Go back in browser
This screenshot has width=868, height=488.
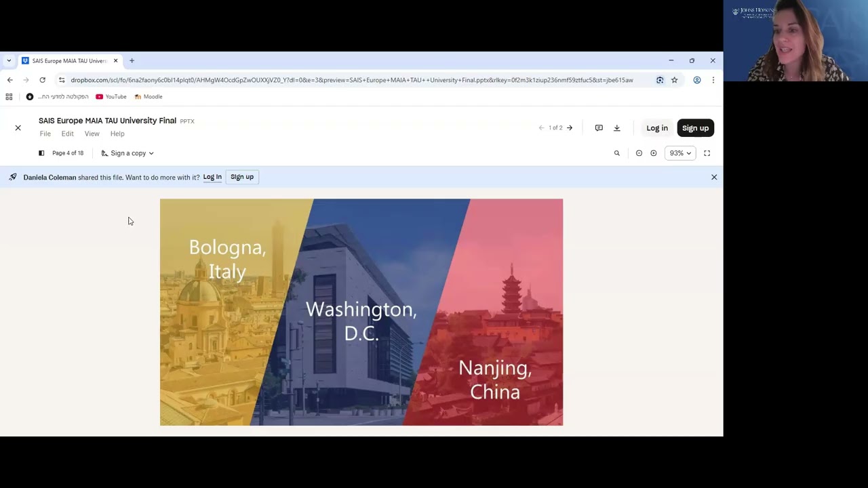click(9, 80)
